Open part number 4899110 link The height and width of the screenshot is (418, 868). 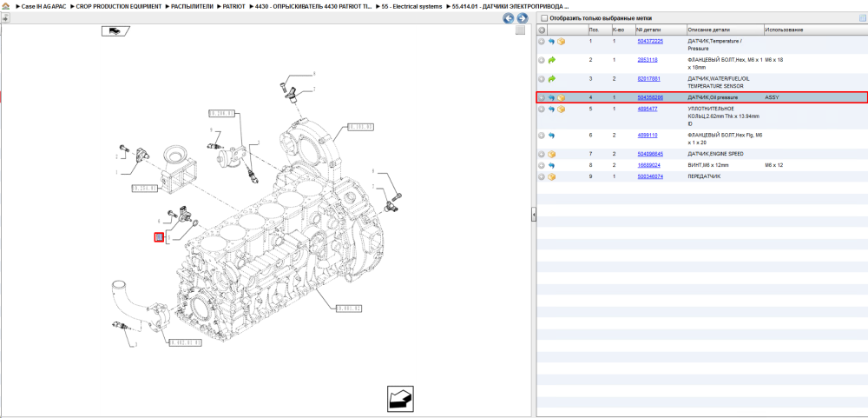[x=648, y=136]
